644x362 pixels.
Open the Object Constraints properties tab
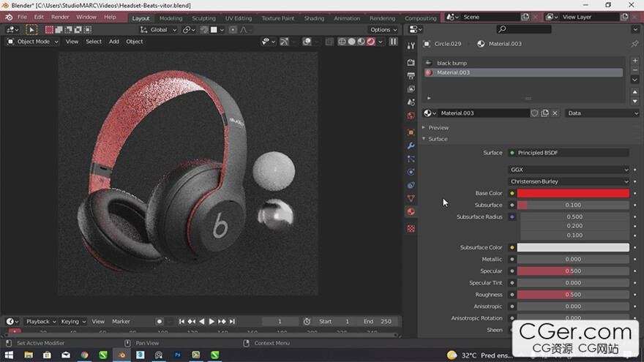(x=411, y=185)
